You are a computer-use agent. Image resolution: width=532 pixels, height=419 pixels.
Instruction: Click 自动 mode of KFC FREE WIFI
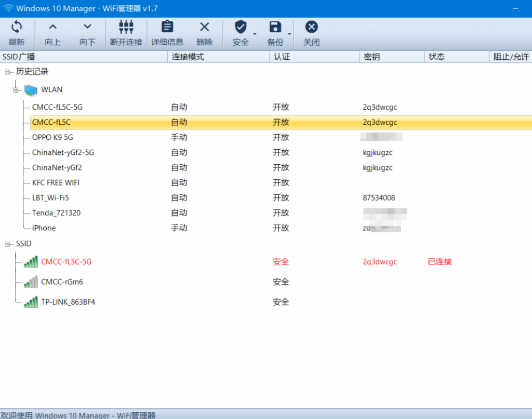pos(179,182)
